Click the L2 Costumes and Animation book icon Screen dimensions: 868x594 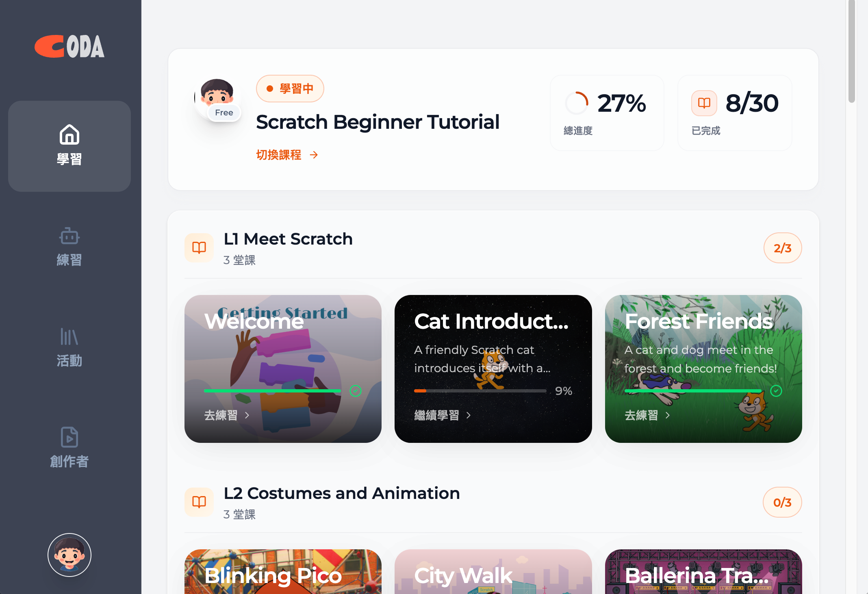(x=199, y=502)
